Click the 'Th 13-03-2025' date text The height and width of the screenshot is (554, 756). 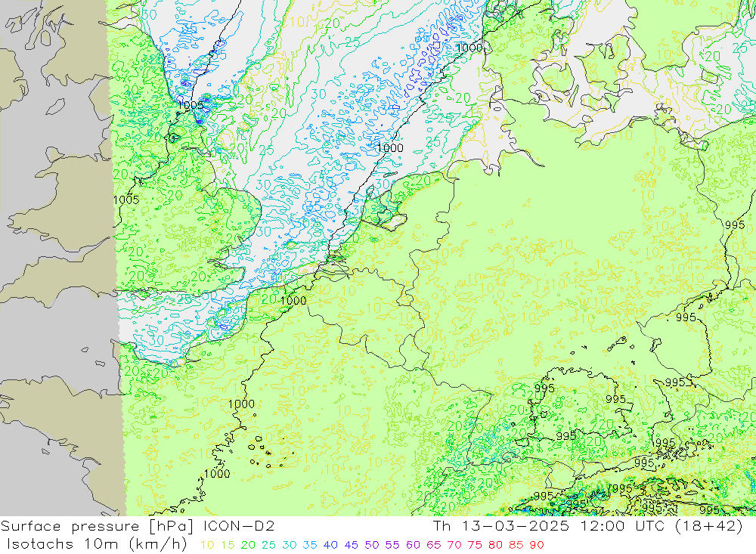click(x=500, y=526)
